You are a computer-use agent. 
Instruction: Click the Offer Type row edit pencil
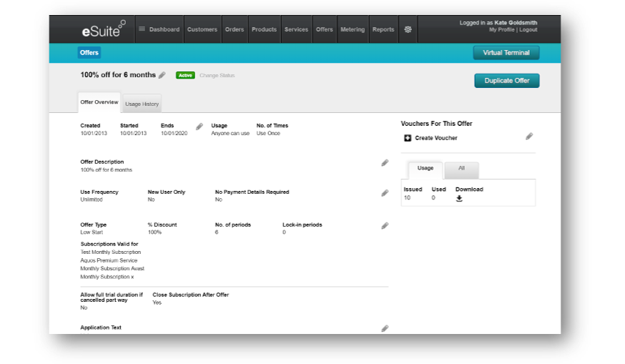(x=385, y=226)
